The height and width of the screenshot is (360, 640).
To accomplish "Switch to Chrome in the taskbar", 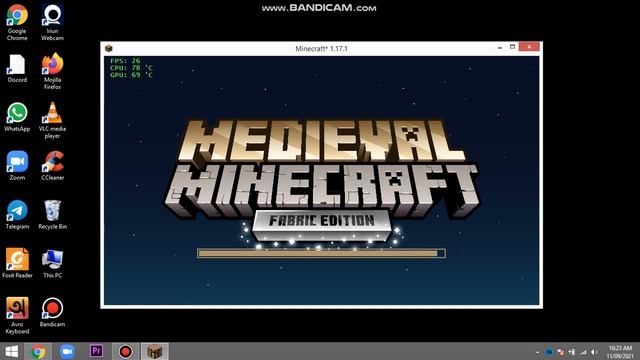I will (38, 351).
